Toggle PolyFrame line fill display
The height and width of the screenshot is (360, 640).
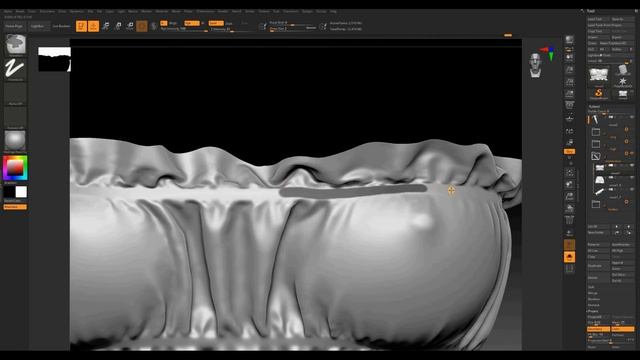(x=569, y=220)
